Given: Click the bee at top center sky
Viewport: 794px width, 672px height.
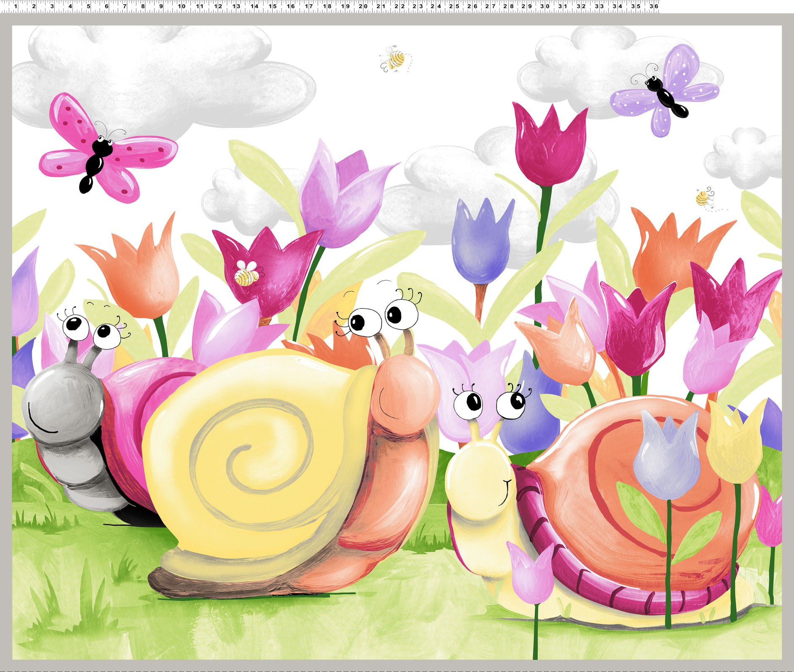Looking at the screenshot, I should [x=394, y=59].
